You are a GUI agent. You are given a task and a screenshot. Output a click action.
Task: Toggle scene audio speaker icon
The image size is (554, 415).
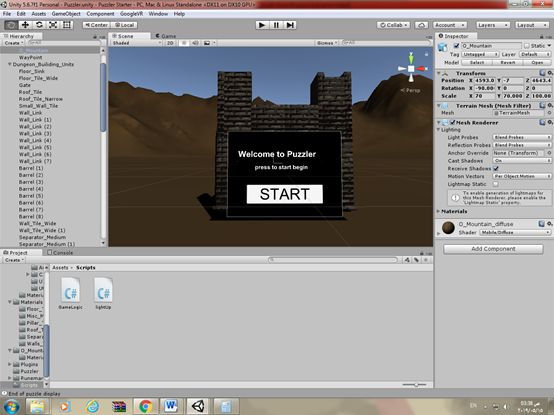point(195,43)
